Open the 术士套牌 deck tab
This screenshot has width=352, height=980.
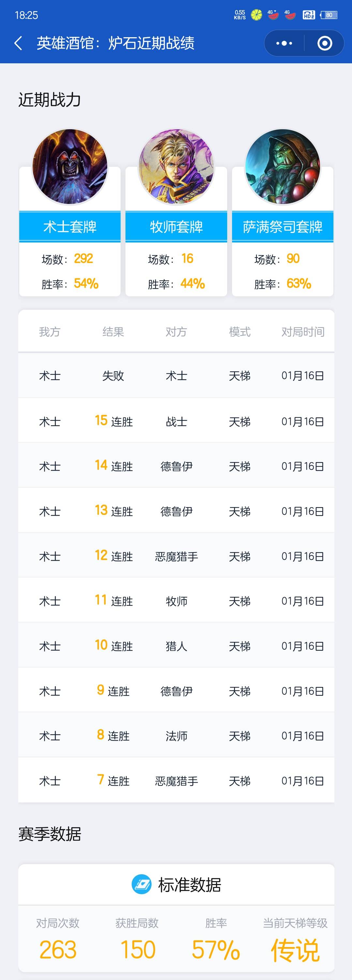(x=70, y=227)
